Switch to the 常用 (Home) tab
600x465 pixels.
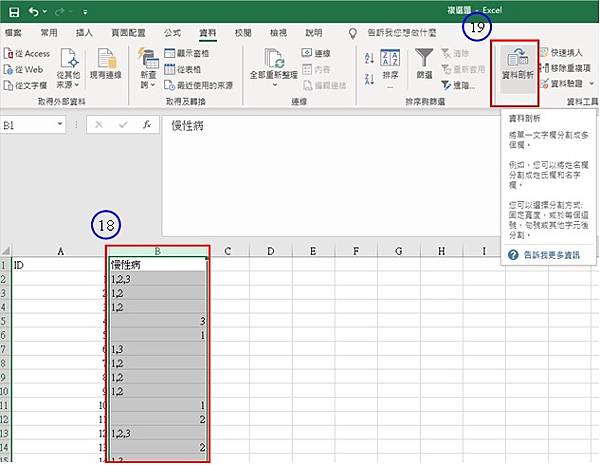pos(49,33)
